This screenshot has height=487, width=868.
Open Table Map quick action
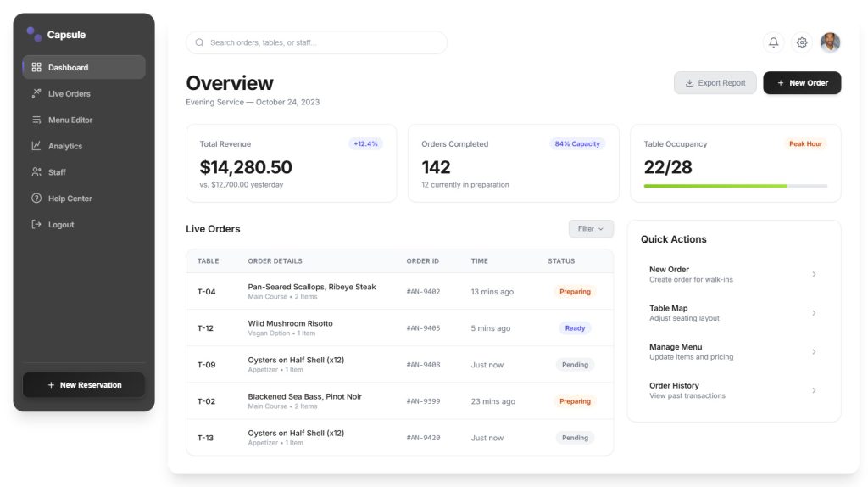(734, 313)
